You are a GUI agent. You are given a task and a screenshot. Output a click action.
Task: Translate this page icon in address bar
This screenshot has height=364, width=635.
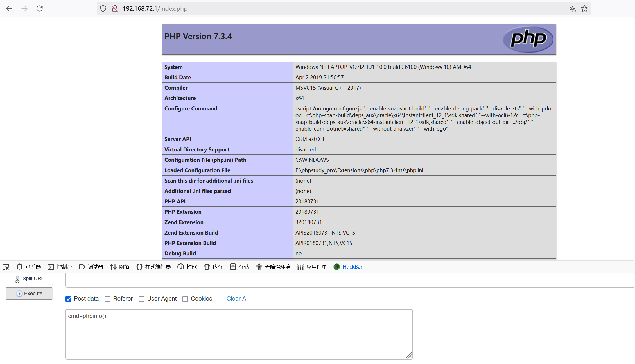point(572,8)
